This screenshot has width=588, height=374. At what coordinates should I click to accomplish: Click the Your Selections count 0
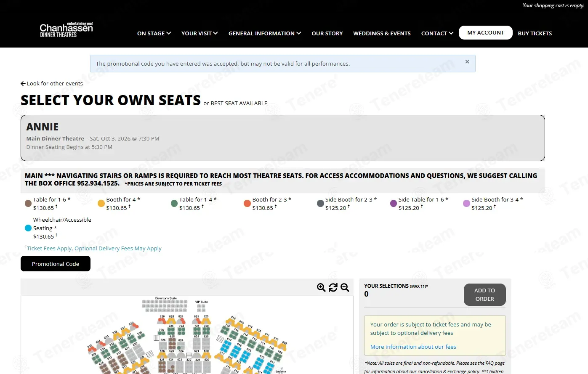tap(367, 294)
